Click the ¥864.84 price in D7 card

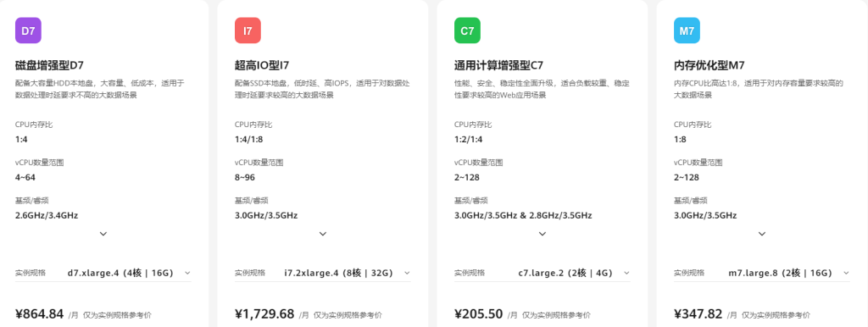39,314
